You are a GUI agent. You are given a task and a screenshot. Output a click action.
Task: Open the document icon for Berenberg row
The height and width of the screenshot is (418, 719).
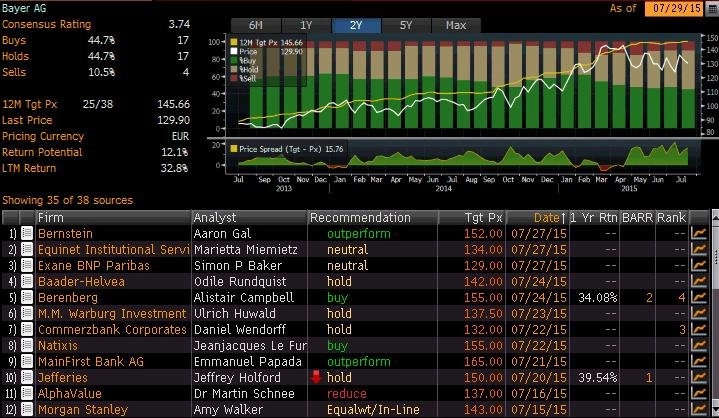27,297
